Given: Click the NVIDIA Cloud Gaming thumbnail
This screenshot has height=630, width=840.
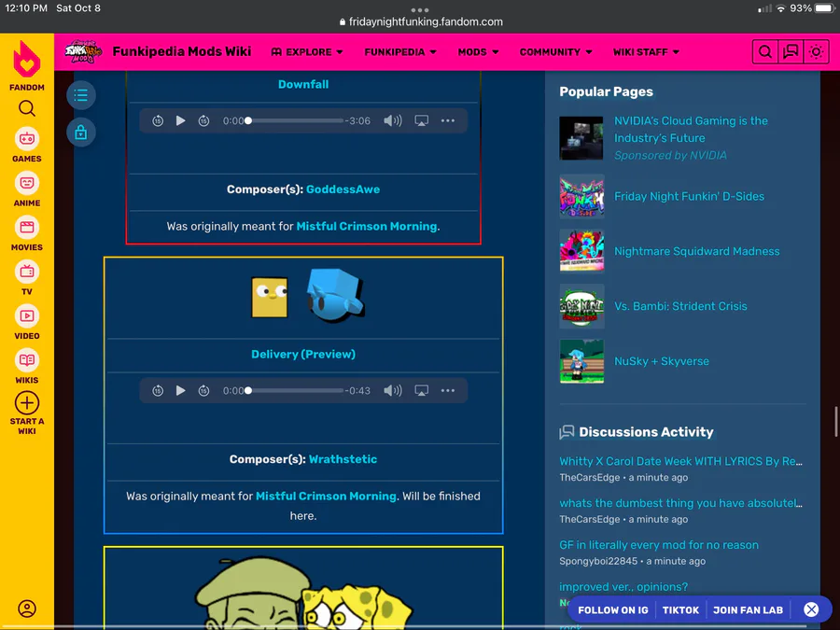Looking at the screenshot, I should click(x=581, y=138).
